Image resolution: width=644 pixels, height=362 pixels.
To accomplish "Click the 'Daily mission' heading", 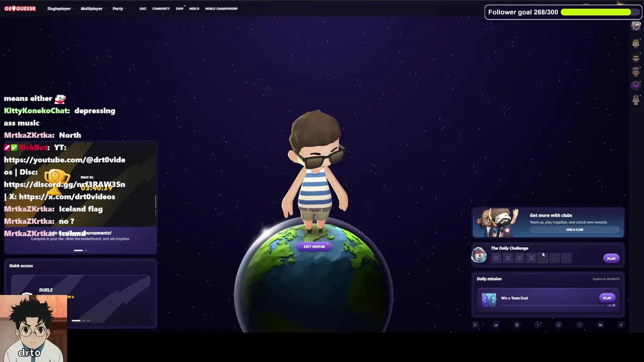I will (489, 279).
